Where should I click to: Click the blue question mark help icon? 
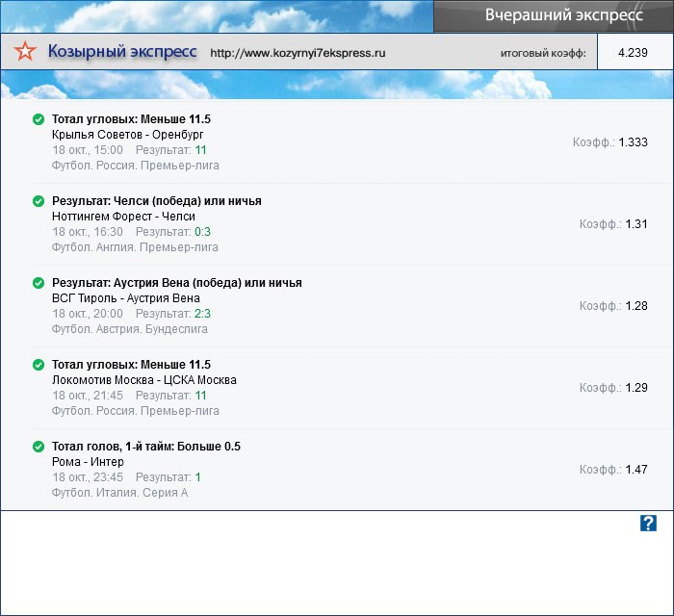point(648,523)
